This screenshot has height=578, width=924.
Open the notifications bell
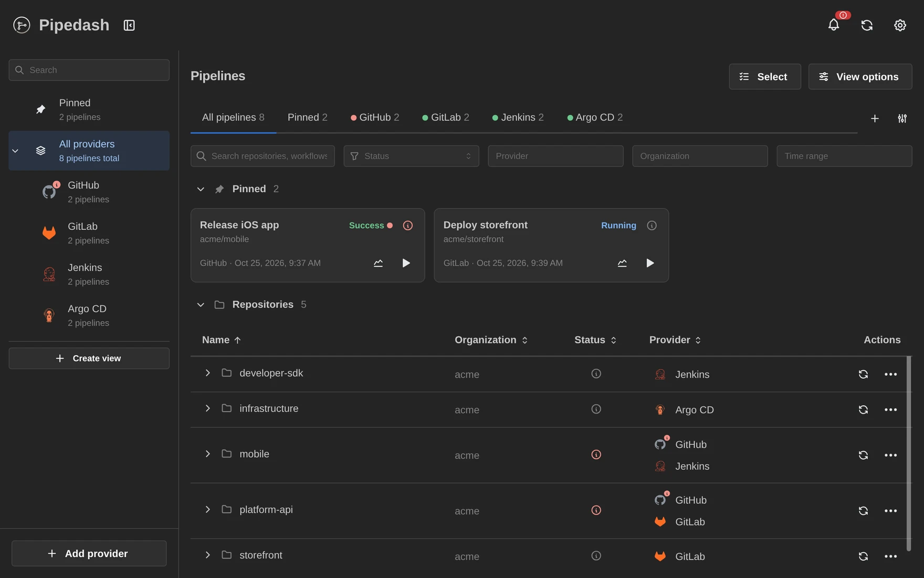tap(834, 25)
